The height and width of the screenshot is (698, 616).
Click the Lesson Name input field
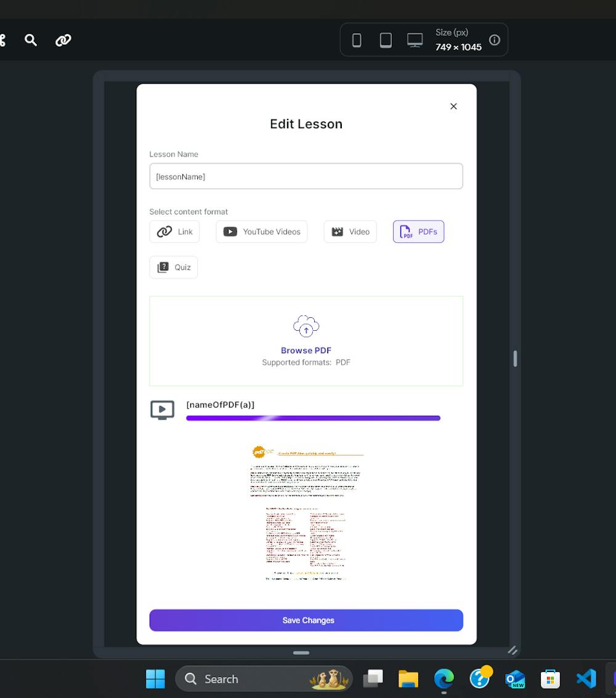[x=306, y=176]
